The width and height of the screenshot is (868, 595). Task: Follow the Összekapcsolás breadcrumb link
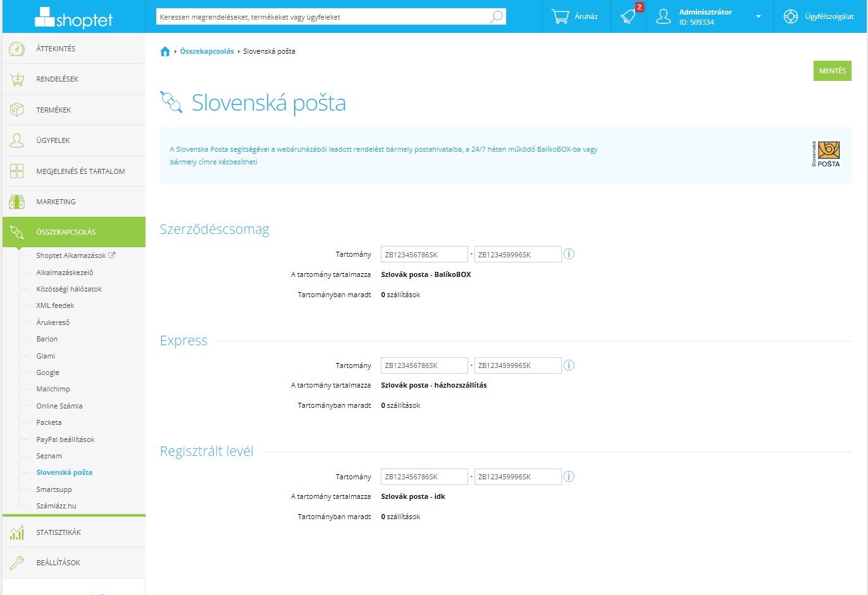pyautogui.click(x=207, y=51)
